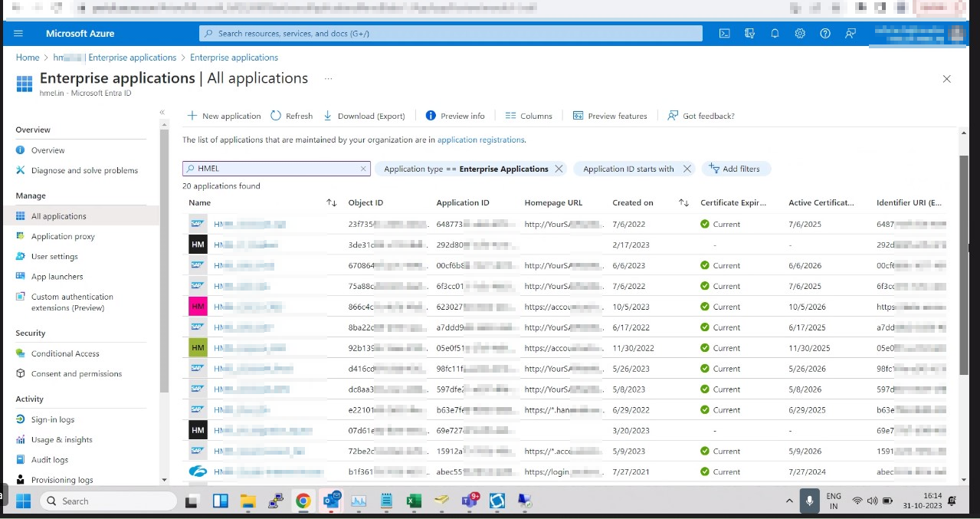Clear the HMEL search text
This screenshot has width=980, height=519.
click(363, 169)
